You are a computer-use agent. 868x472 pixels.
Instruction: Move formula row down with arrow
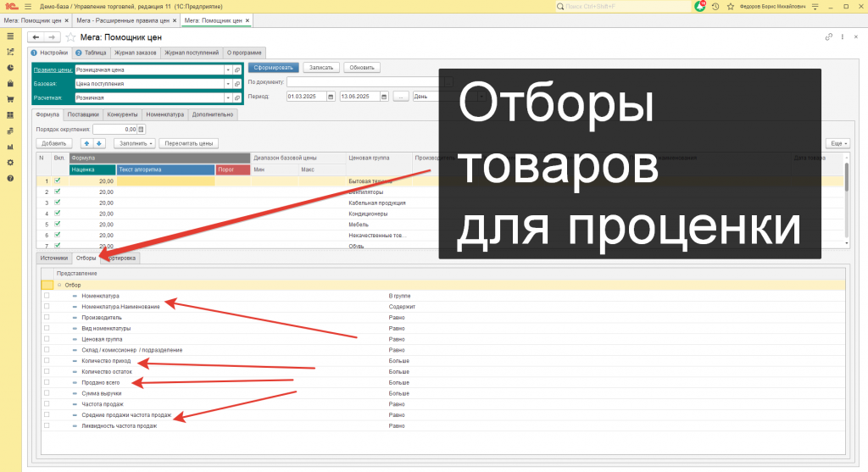[x=99, y=143]
